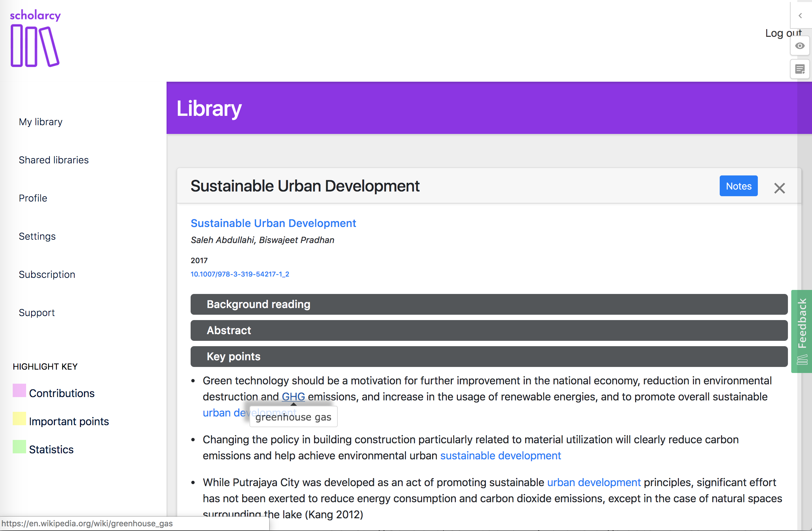Click the blue Notes button
This screenshot has width=812, height=531.
pyautogui.click(x=738, y=186)
